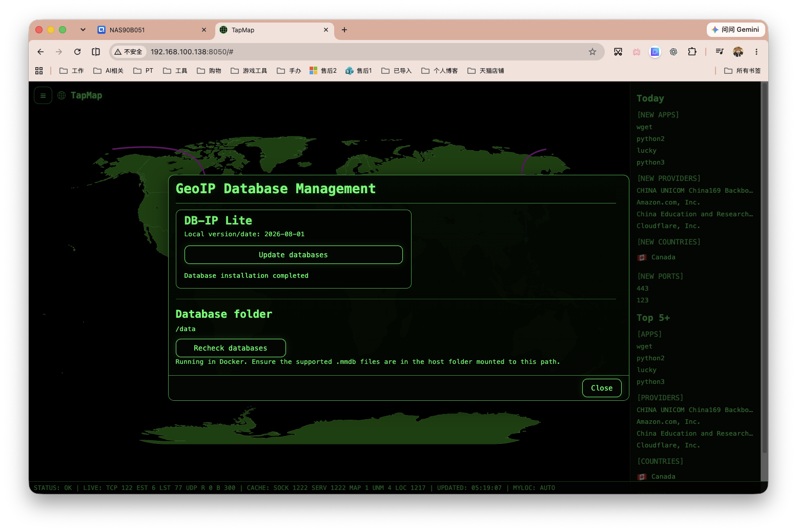797x532 pixels.
Task: Click the 'Today' panel heading
Action: [650, 98]
